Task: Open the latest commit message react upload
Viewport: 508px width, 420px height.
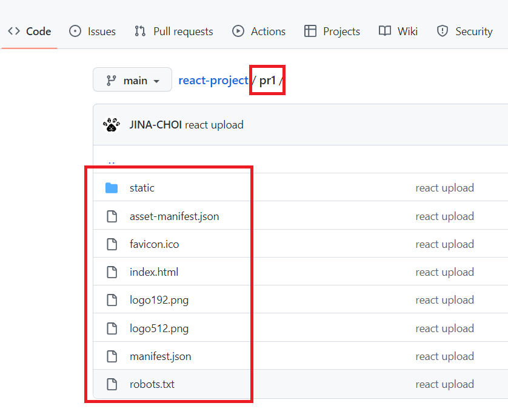Action: point(214,125)
